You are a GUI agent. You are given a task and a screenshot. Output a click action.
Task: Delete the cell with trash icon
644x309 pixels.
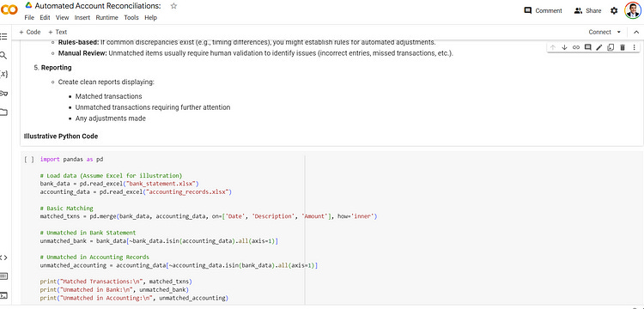(x=623, y=47)
